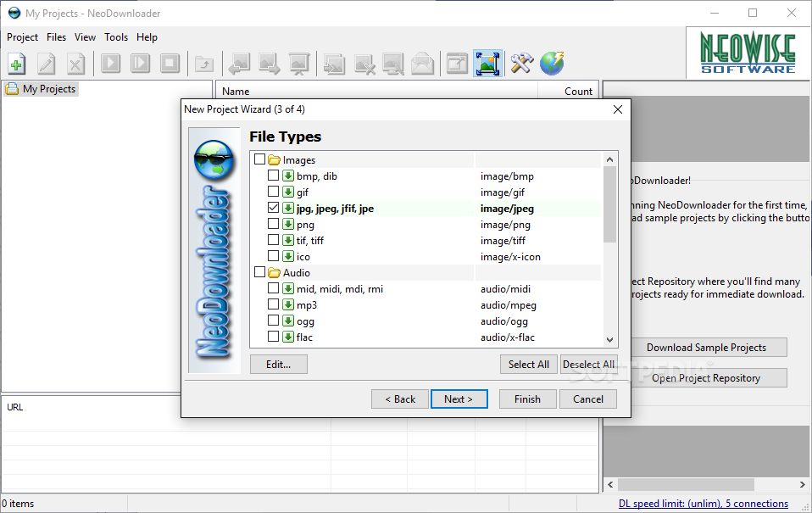Image resolution: width=812 pixels, height=513 pixels.
Task: Enable the png file type checkbox
Action: click(x=274, y=223)
